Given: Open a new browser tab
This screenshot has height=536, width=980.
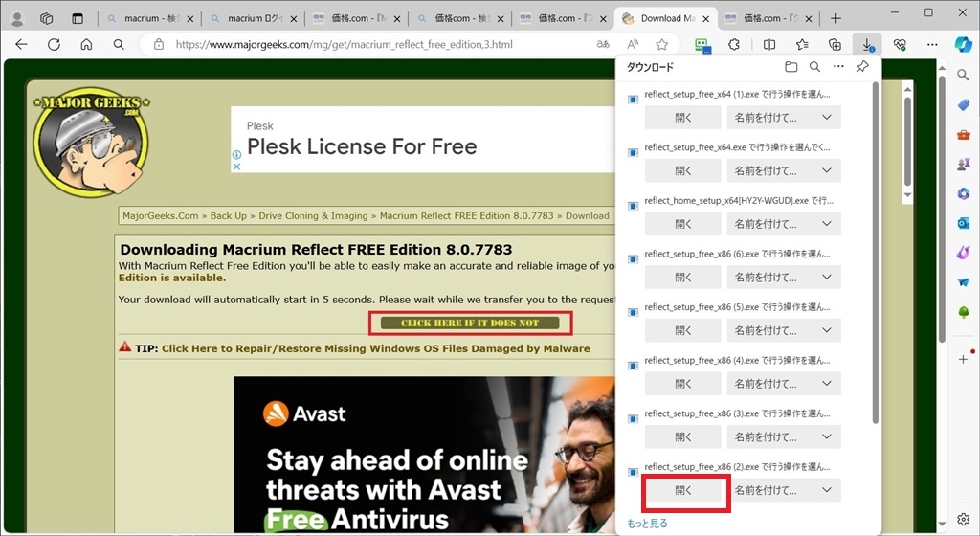Looking at the screenshot, I should (x=835, y=19).
